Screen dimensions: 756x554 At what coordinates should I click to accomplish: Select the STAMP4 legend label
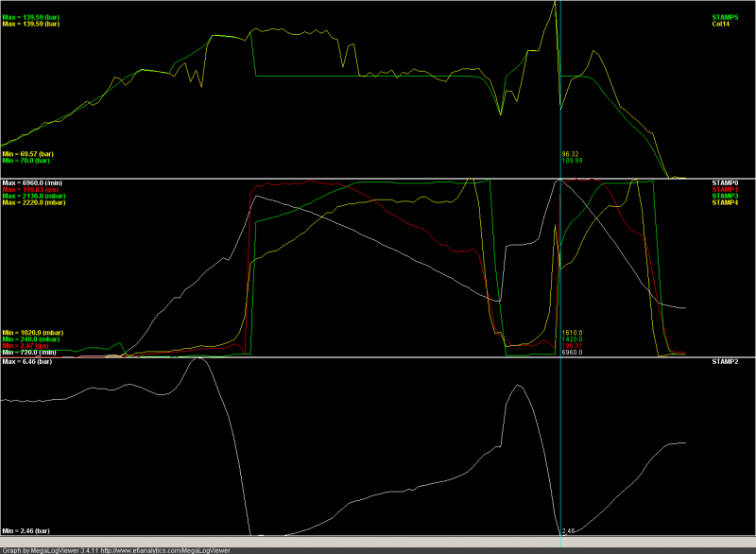[x=724, y=203]
